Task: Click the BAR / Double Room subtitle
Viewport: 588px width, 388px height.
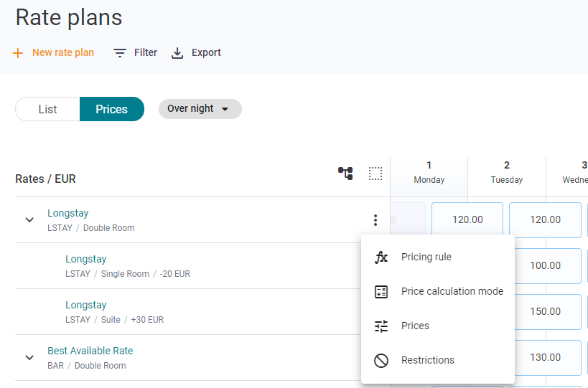Action: tap(87, 366)
